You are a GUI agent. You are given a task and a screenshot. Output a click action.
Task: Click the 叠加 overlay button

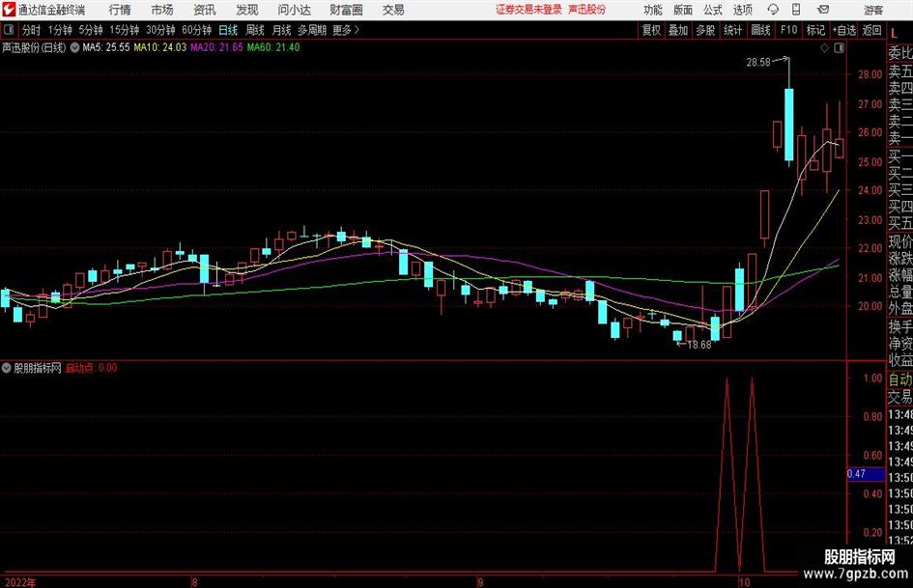pyautogui.click(x=678, y=30)
